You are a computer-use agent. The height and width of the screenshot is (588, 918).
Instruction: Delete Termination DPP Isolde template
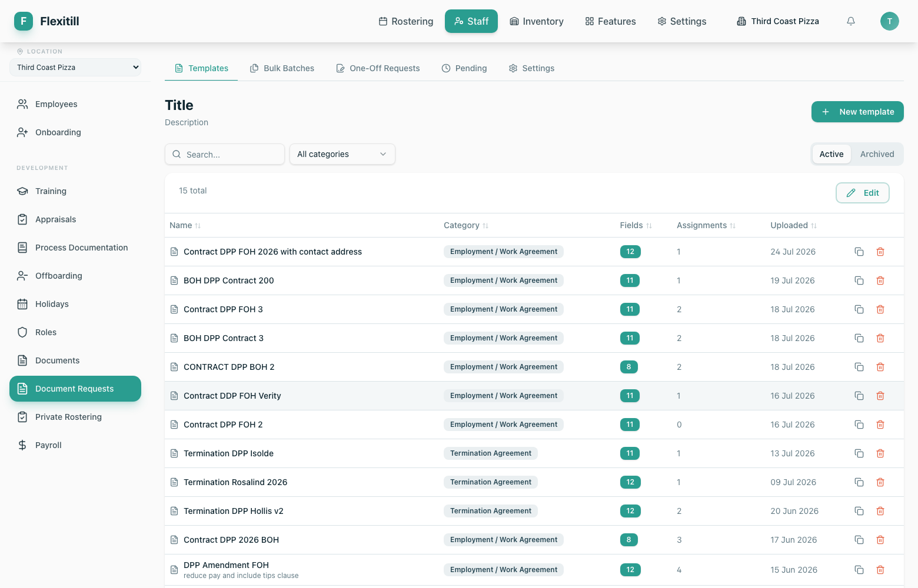point(880,453)
